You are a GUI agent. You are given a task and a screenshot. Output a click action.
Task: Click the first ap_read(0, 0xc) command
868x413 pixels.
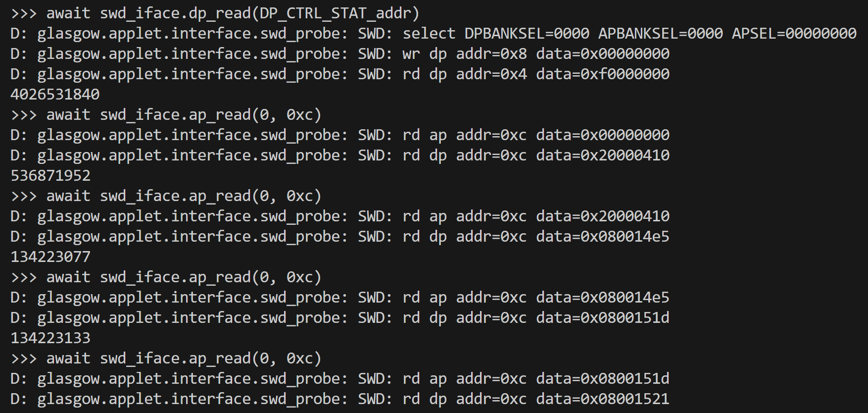[166, 115]
